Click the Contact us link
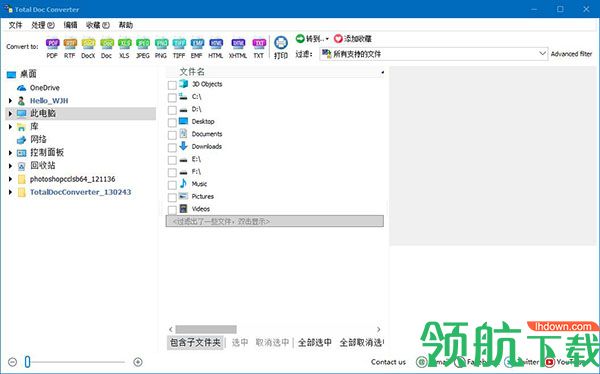 click(388, 362)
